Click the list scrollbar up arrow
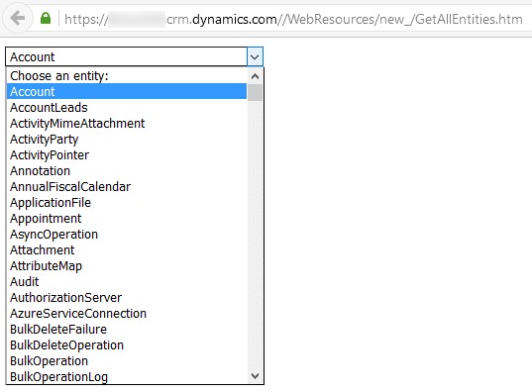 click(255, 76)
